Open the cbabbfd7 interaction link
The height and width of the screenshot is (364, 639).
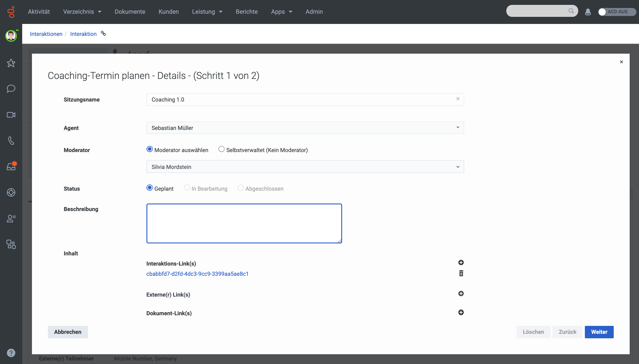pos(197,274)
